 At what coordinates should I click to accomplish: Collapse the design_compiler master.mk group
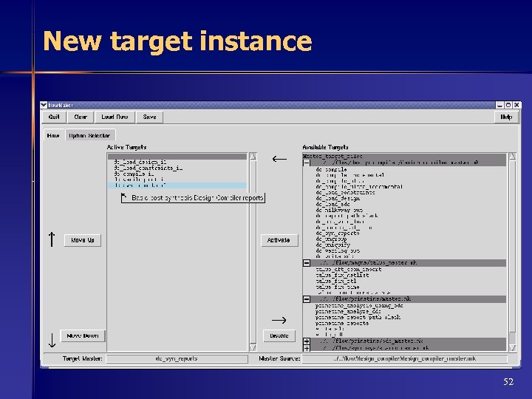[x=307, y=163]
